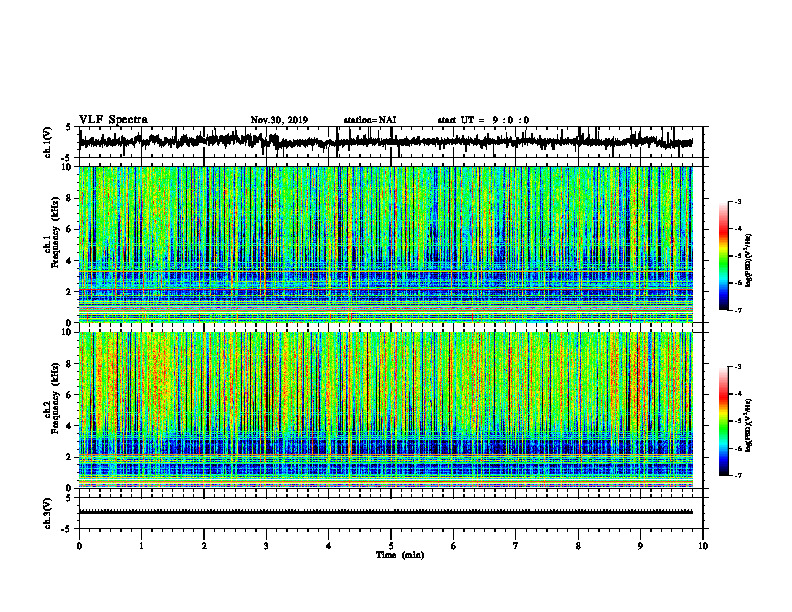Click the "10" kHz tick on ch.1 spectrogram axis
The height and width of the screenshot is (612, 792).
point(67,167)
